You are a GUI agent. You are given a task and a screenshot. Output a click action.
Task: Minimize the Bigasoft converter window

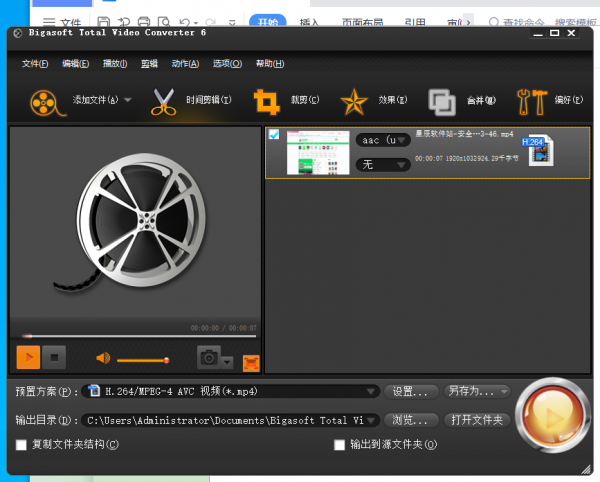[x=538, y=33]
